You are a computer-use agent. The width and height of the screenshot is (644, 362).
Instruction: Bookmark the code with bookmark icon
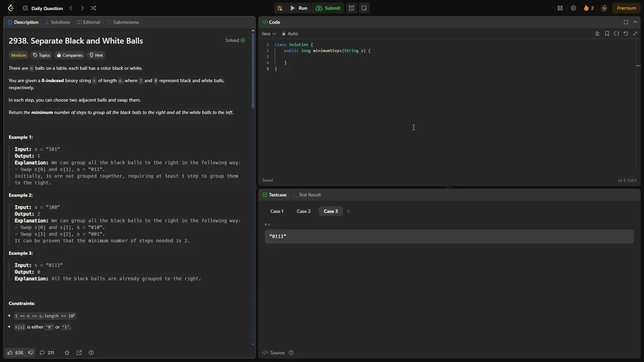tap(607, 34)
